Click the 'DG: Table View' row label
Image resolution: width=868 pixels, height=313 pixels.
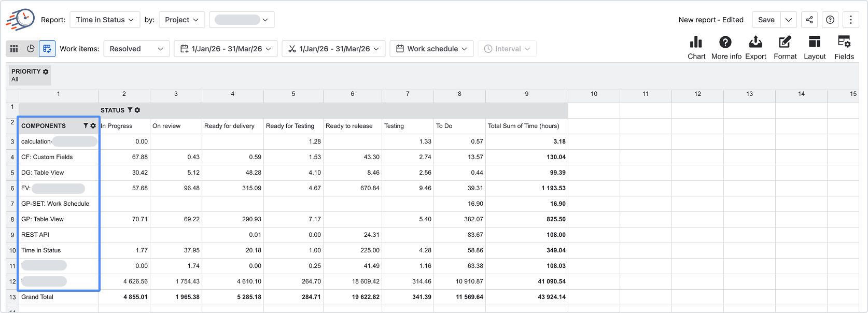click(43, 173)
